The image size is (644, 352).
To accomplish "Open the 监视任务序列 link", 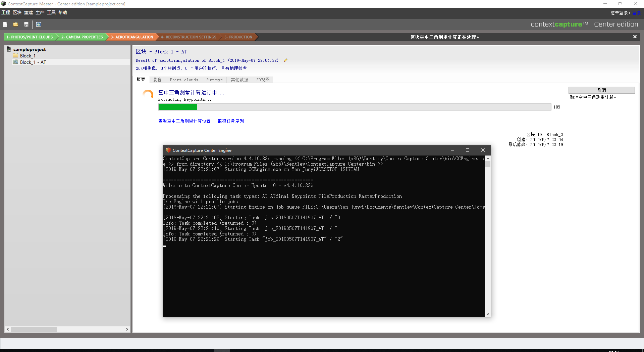I will point(231,121).
